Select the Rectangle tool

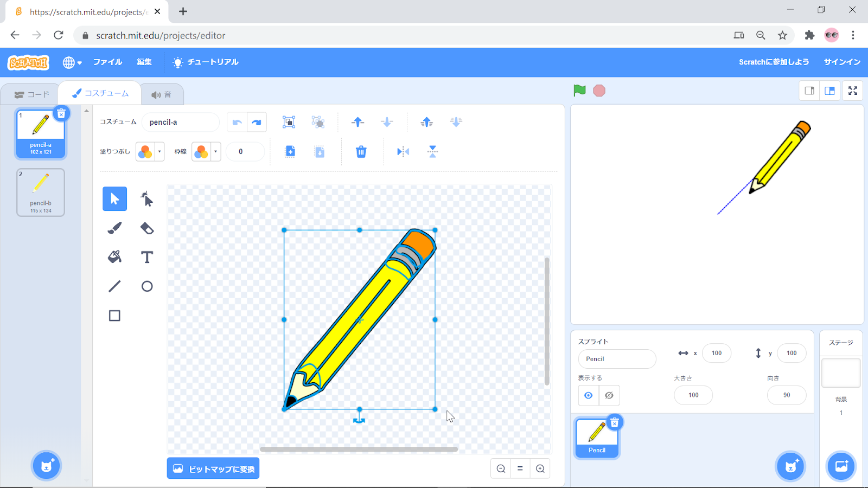114,316
